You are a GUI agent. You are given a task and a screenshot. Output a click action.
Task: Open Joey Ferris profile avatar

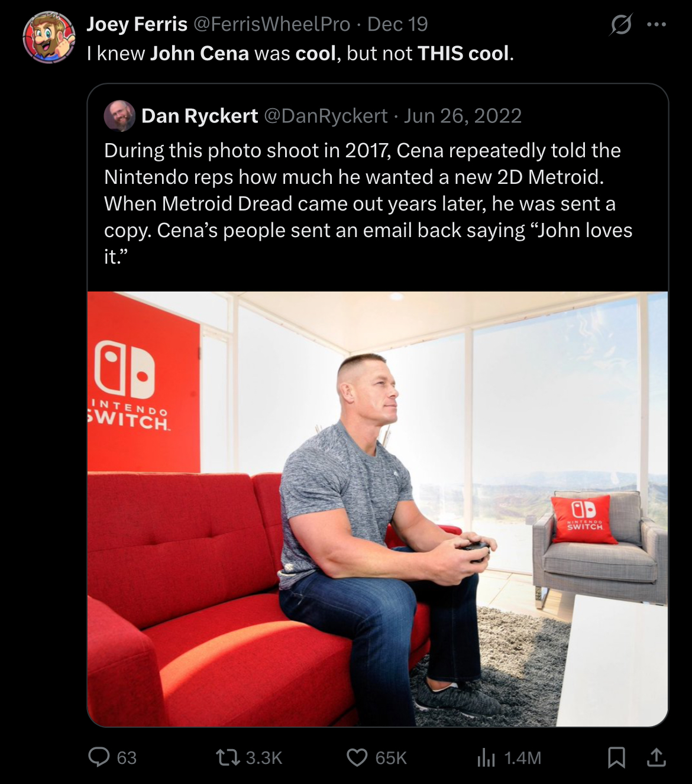pyautogui.click(x=49, y=37)
